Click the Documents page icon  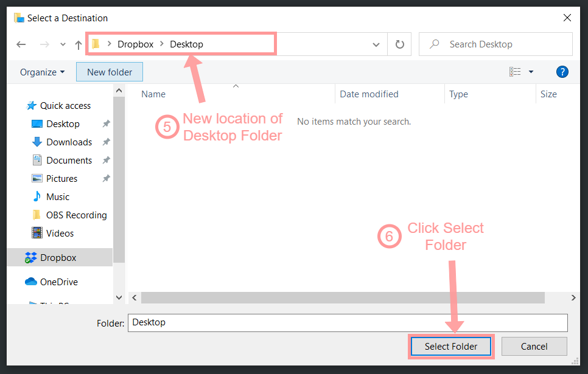37,160
